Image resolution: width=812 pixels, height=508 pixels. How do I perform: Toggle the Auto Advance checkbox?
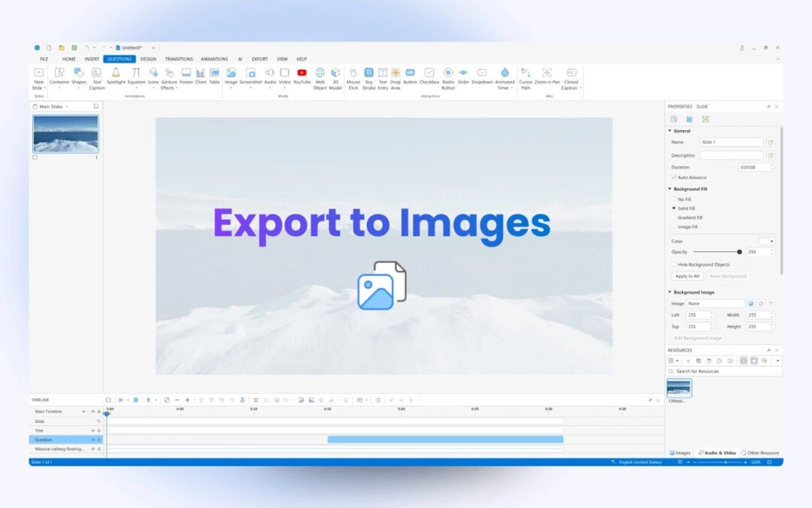[674, 178]
